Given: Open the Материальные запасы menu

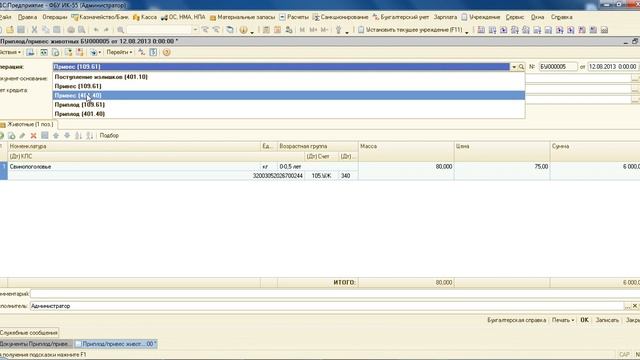Looking at the screenshot, I should pyautogui.click(x=242, y=17).
